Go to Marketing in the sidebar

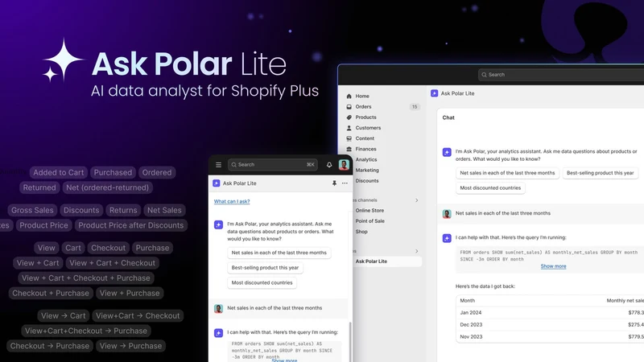[367, 170]
